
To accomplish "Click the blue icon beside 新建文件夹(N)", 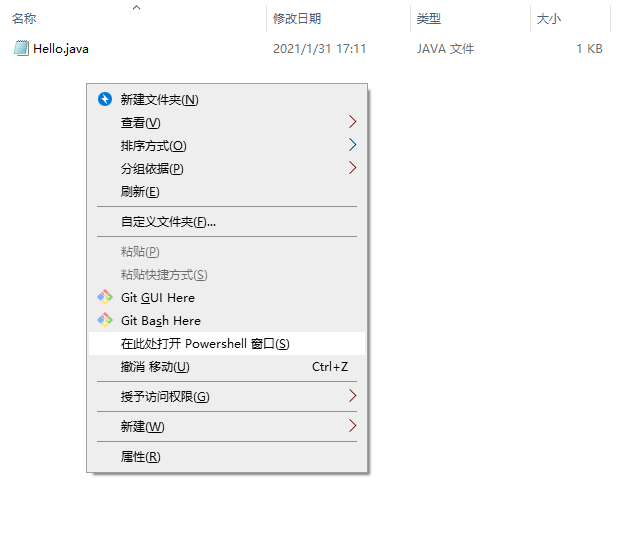I will 105,99.
